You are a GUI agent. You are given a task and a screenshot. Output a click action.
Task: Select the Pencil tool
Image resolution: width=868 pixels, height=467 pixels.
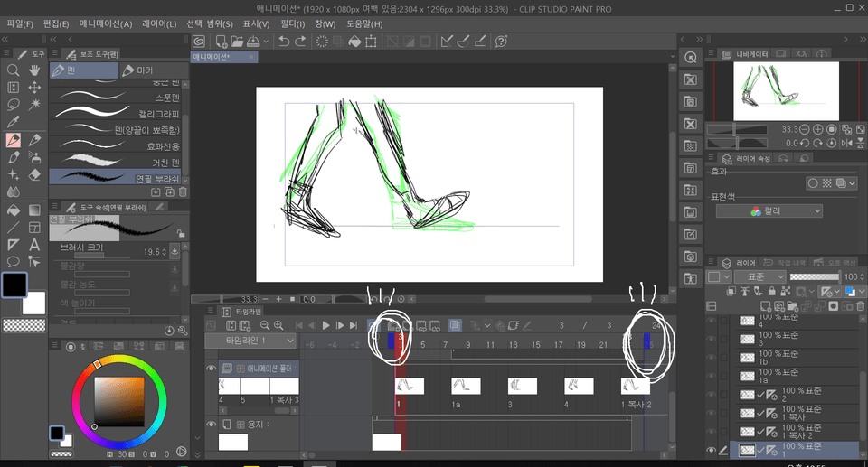click(34, 140)
